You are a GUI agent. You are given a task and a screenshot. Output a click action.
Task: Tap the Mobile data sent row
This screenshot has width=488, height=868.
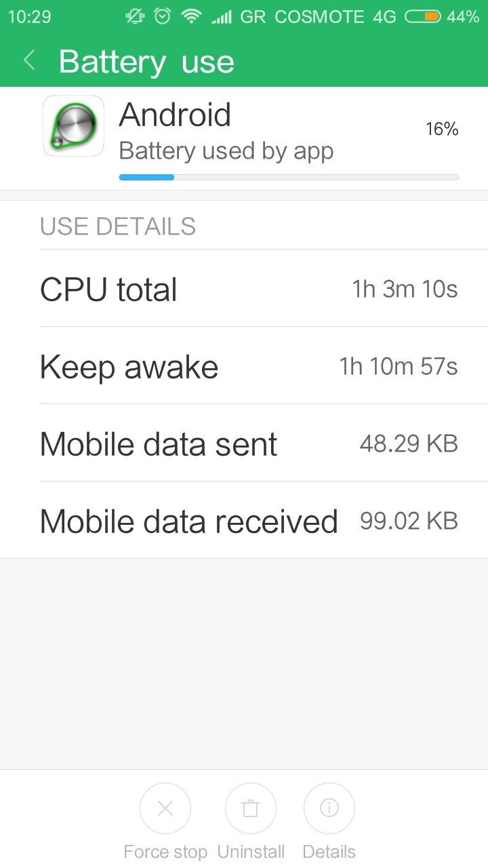(x=249, y=444)
